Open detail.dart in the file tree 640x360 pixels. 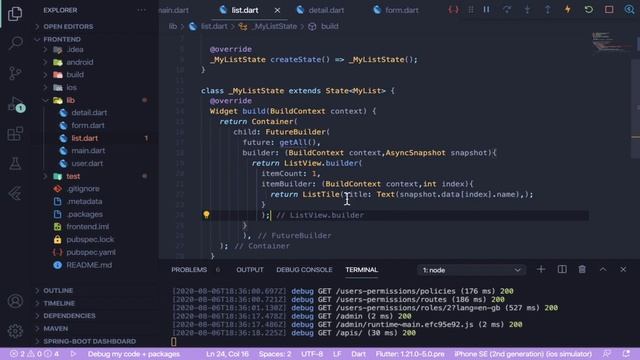89,113
